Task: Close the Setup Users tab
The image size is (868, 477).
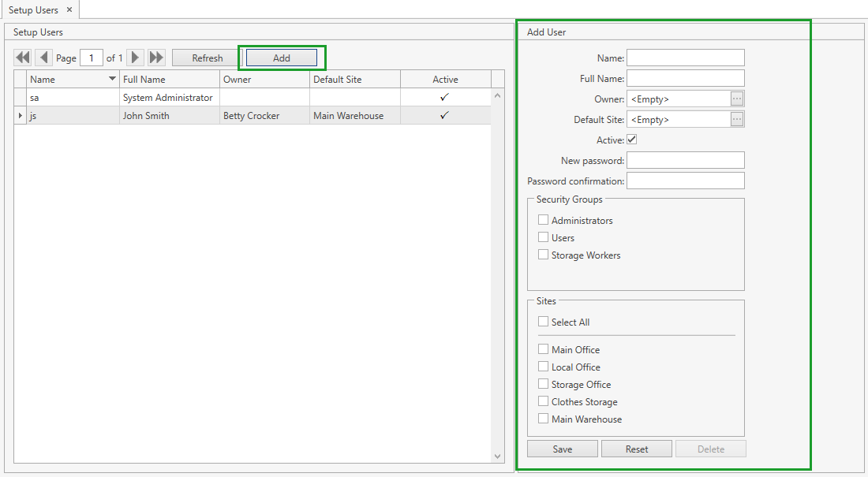Action: (x=69, y=9)
